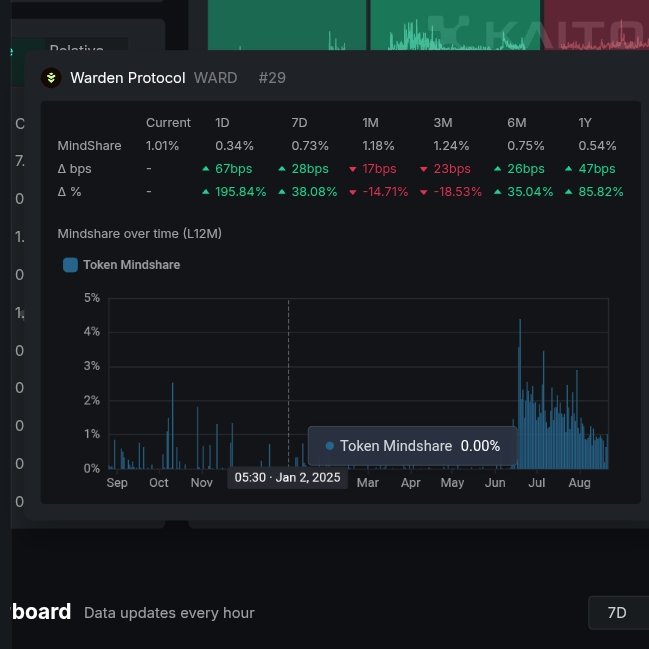The image size is (649, 649).
Task: Click the October spike bar above 2%
Action: [173, 425]
